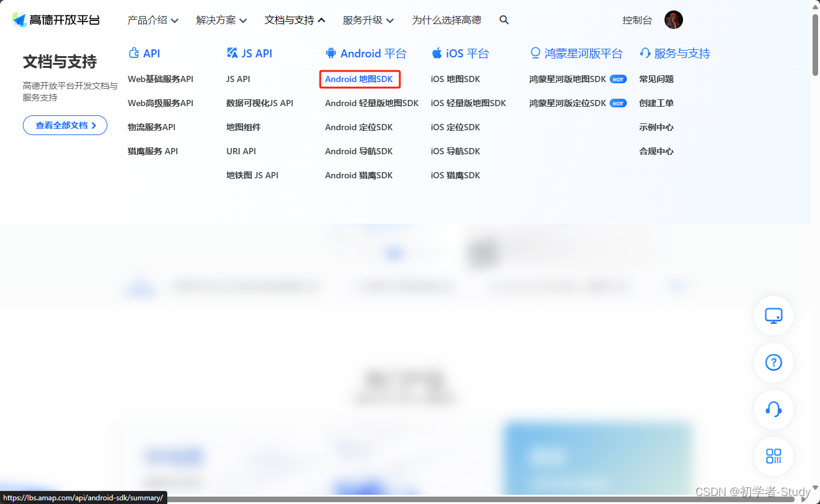
Task: Open Android 定位SDK link
Action: (359, 127)
